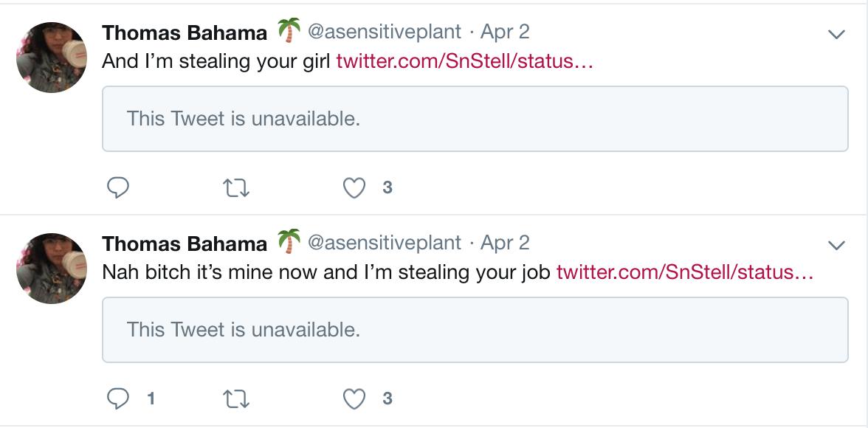
Task: Click Thomas Bahama's avatar on first tweet
Action: pos(52,58)
